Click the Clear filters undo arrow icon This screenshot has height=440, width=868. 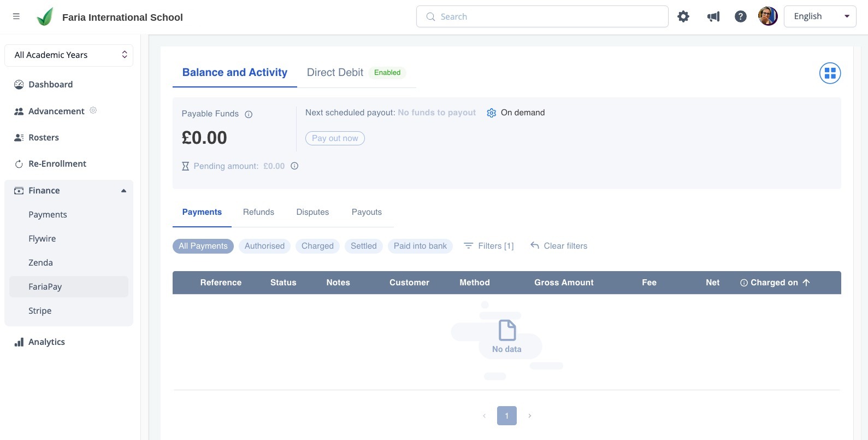tap(535, 246)
